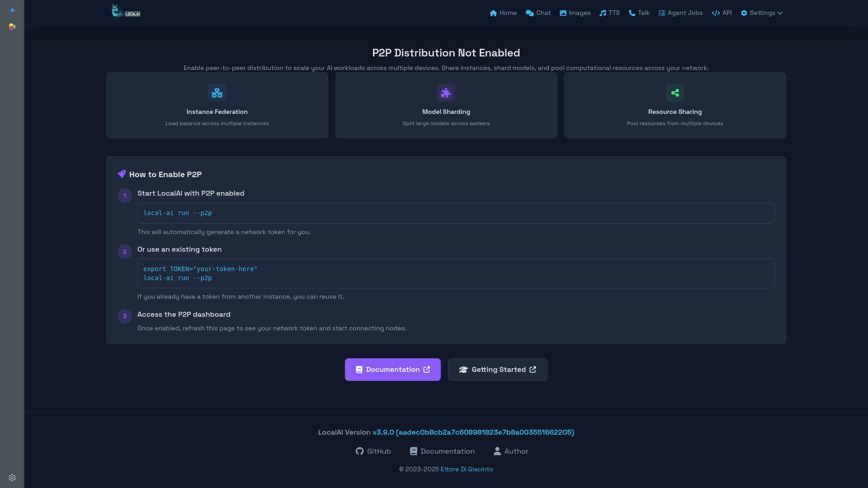Open Agent Jobs from the navbar
This screenshot has height=488, width=868.
click(680, 13)
